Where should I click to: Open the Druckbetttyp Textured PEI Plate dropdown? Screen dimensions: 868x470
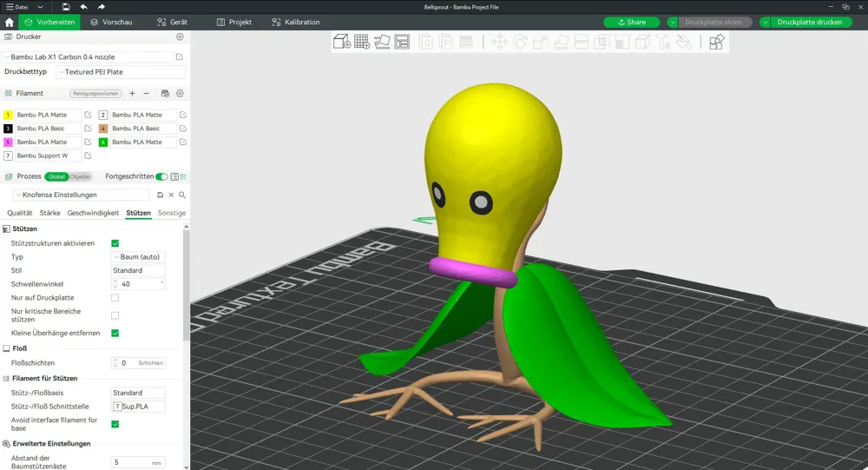tap(121, 72)
